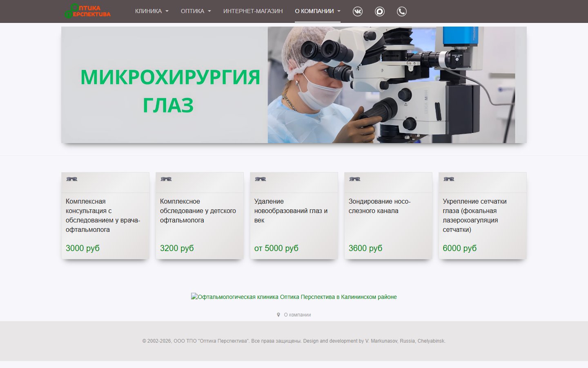Open Удаление новообразований глаз и век
Screen dimensions: 588x368
(291, 211)
